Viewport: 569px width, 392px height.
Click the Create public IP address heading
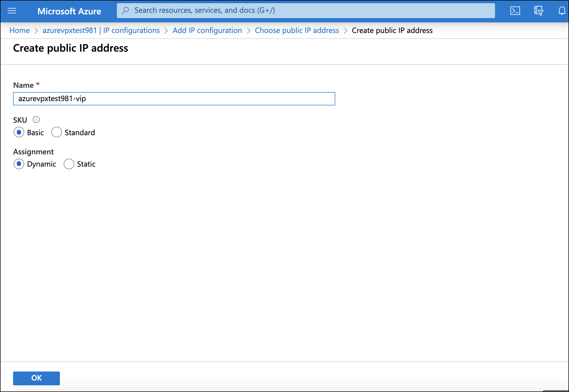click(71, 48)
